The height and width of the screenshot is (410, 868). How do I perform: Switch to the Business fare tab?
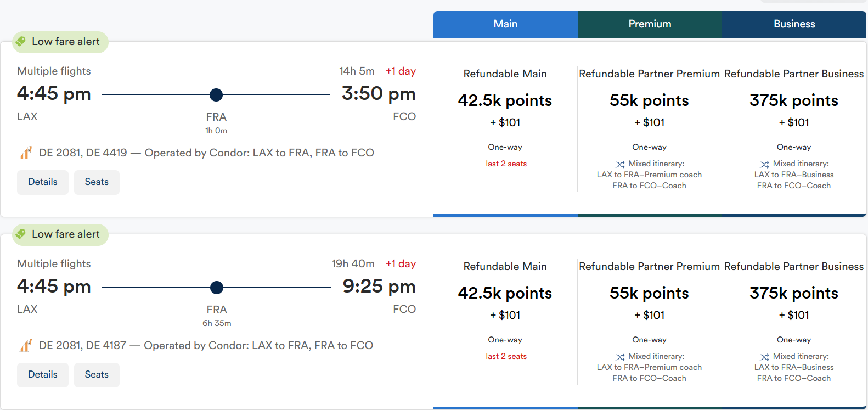(x=794, y=24)
